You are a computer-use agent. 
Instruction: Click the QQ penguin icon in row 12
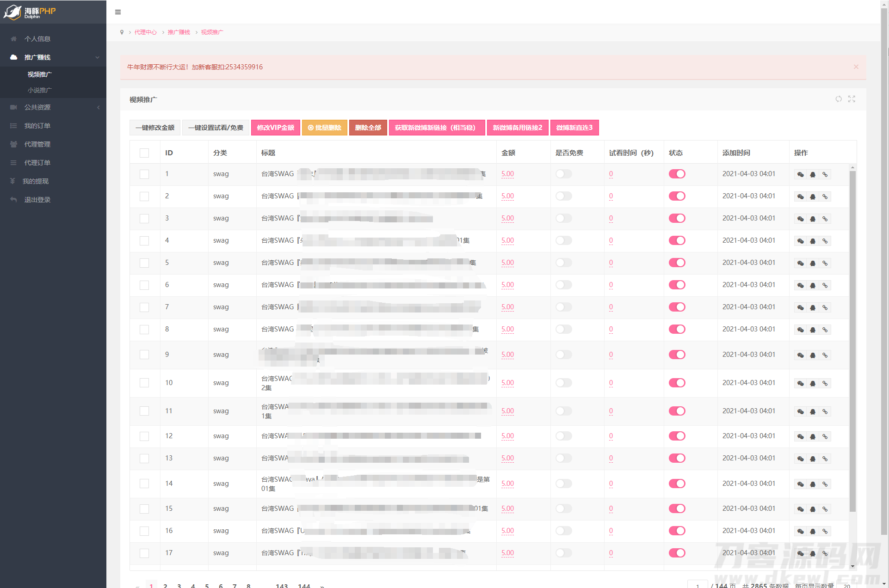[813, 436]
